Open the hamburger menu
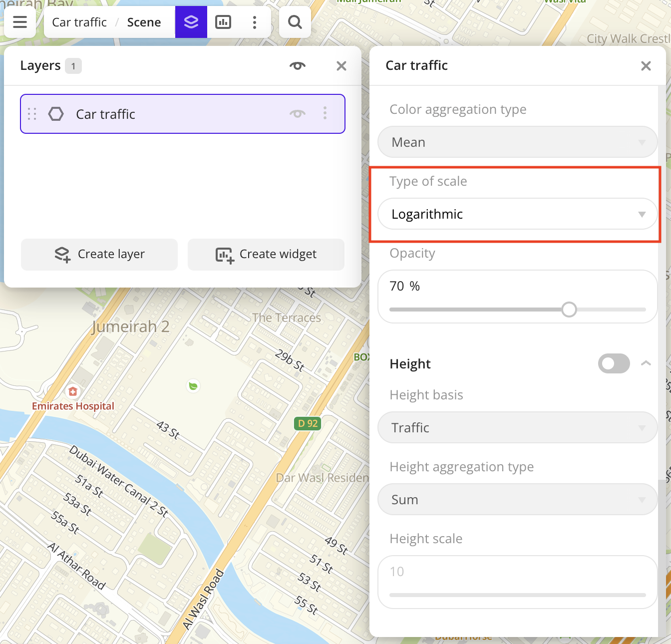The image size is (671, 644). pyautogui.click(x=20, y=22)
